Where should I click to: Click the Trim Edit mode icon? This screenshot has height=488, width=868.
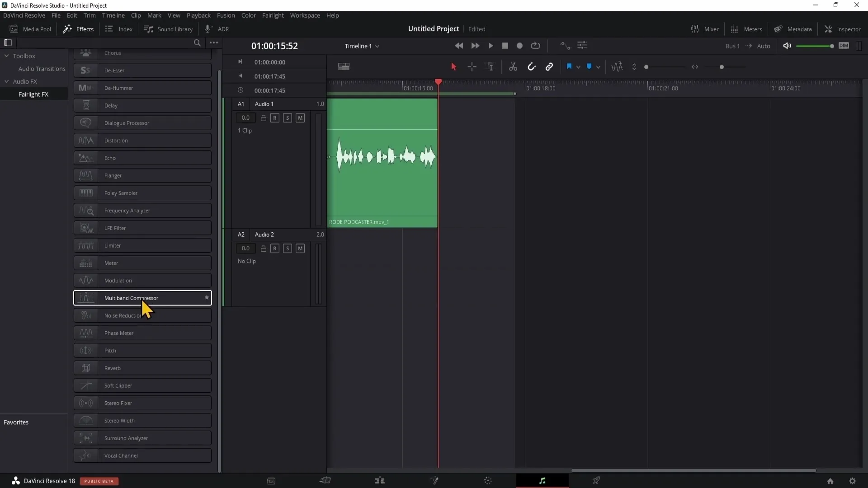491,67
